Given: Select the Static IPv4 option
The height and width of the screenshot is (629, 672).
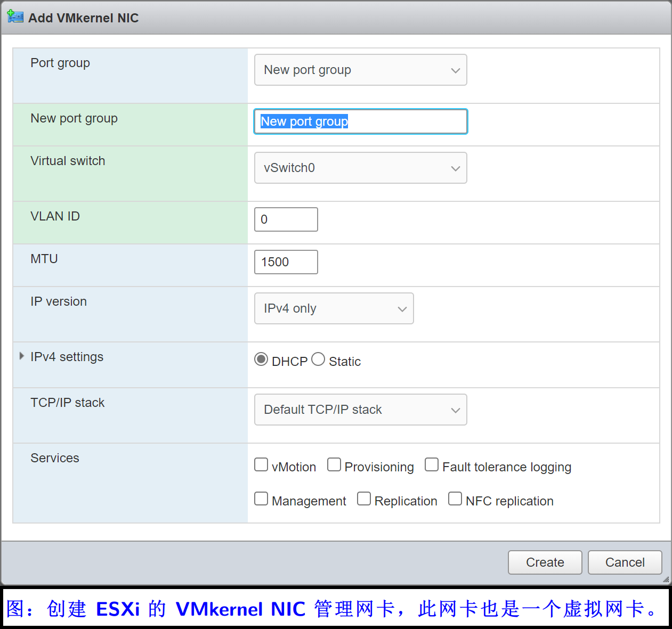Looking at the screenshot, I should coord(318,359).
